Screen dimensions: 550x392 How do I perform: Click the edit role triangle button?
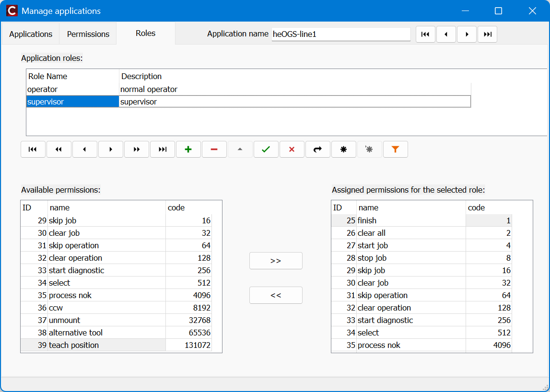click(240, 150)
